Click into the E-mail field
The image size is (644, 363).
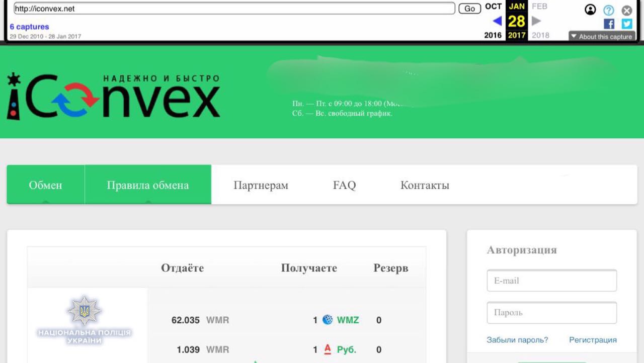[x=551, y=281]
